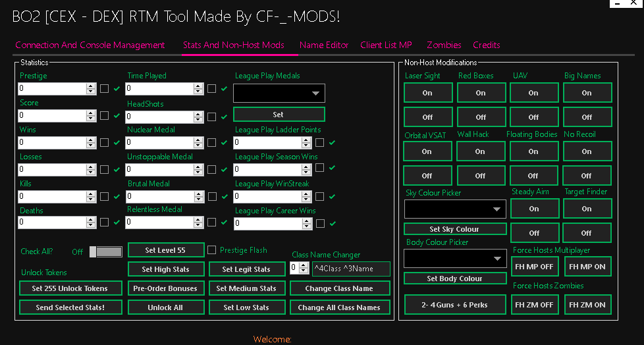
Task: Click the League Play Career Wins spinner
Action: pos(306,223)
